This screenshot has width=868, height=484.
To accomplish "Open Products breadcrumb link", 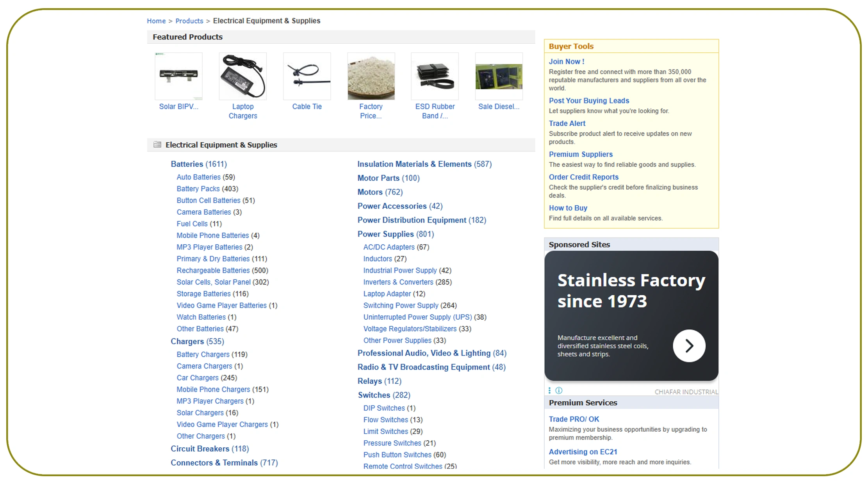I will [189, 21].
